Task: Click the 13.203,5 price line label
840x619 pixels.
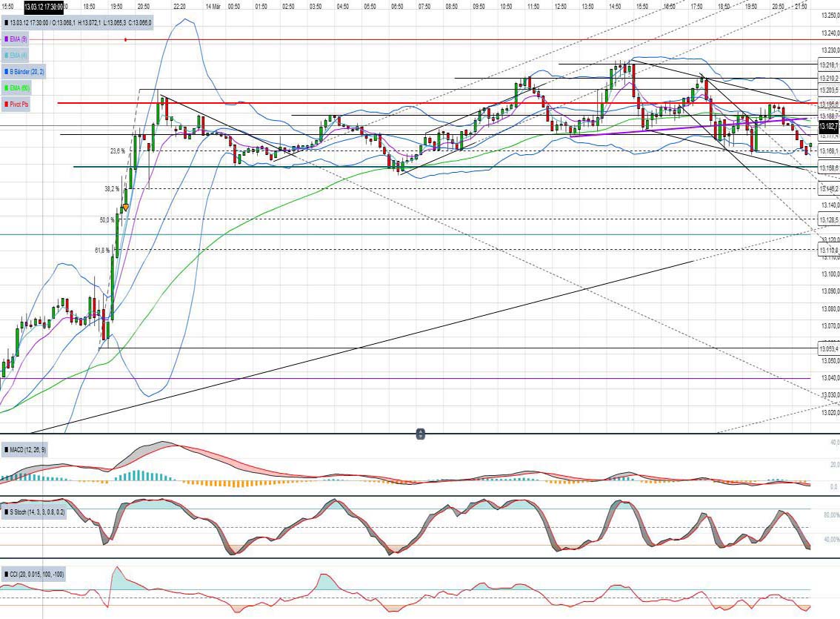Action: pyautogui.click(x=829, y=90)
